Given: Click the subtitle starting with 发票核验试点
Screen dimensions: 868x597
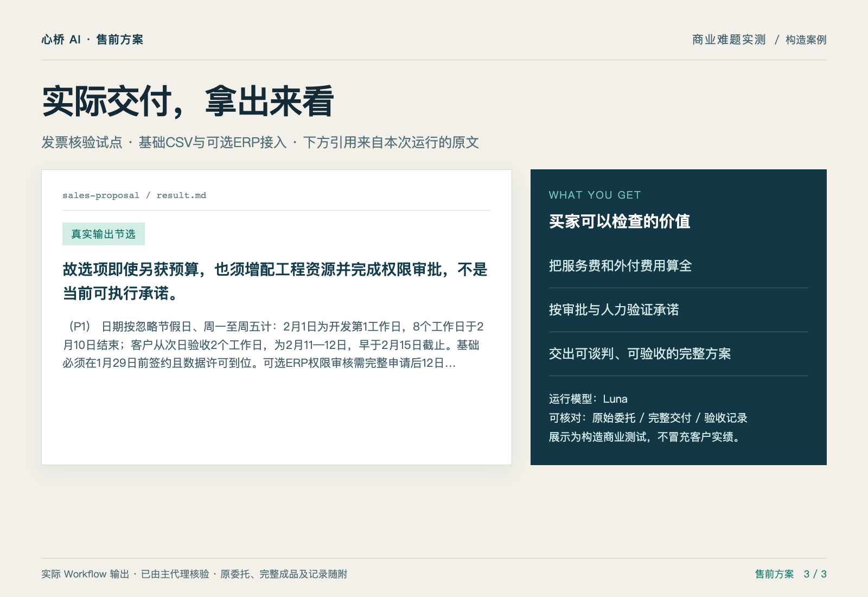Looking at the screenshot, I should 260,142.
